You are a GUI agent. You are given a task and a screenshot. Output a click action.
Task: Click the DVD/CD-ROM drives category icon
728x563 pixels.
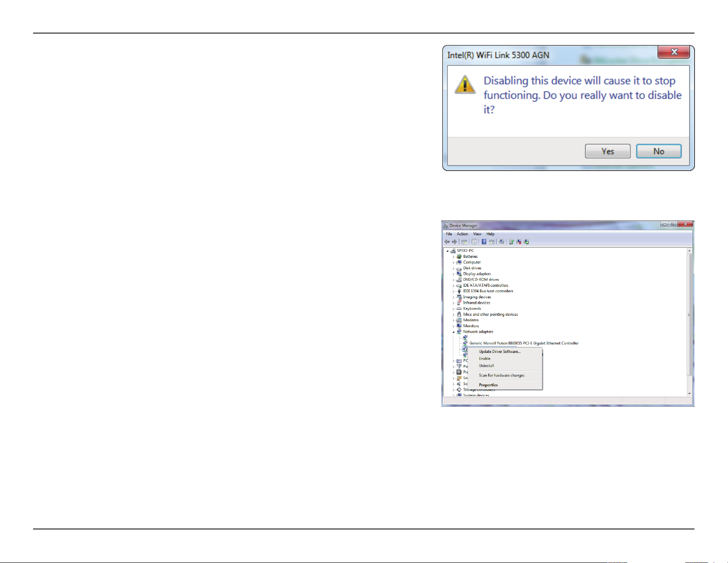click(x=459, y=279)
